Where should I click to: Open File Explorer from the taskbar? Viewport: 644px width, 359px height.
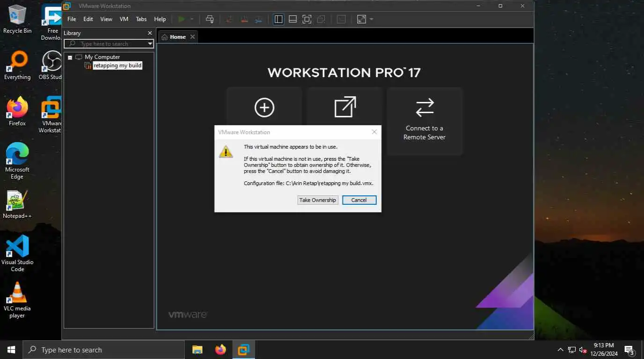click(198, 350)
